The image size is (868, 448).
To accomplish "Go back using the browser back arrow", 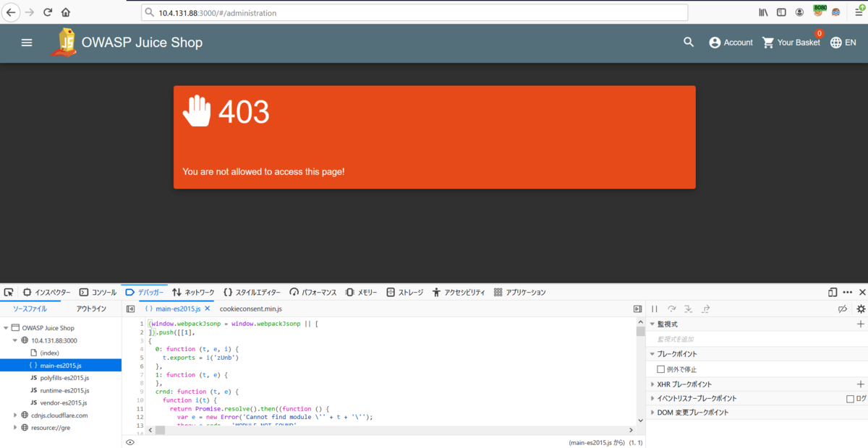I will [11, 12].
